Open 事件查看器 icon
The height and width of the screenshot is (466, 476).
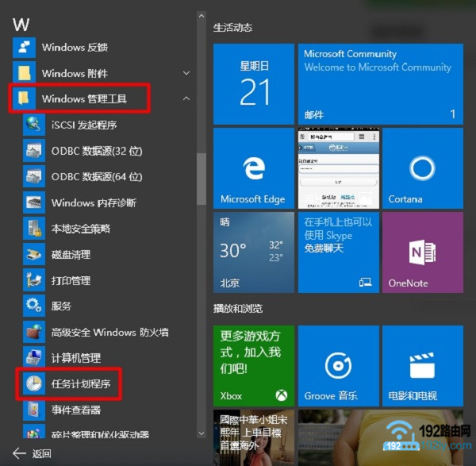34,410
